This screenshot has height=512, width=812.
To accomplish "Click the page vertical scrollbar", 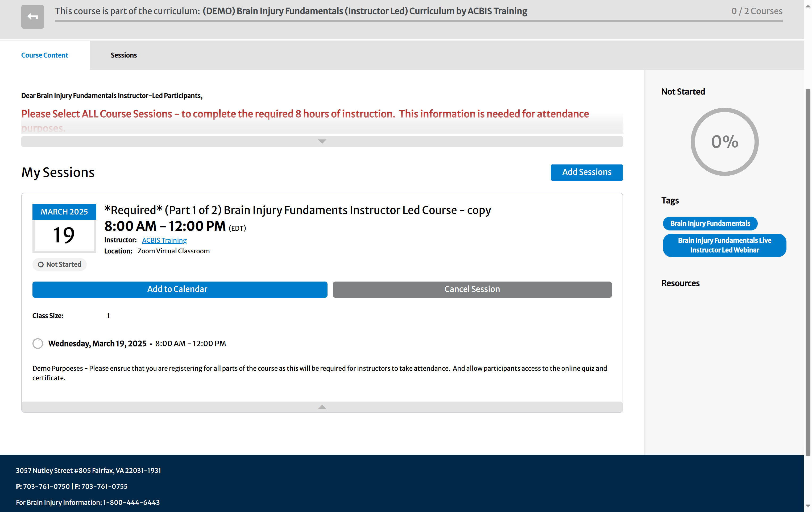I will pyautogui.click(x=808, y=272).
